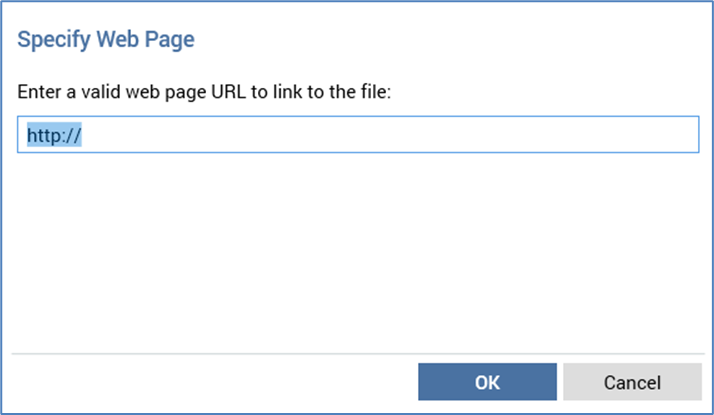Screen dimensions: 714x415
Task: Place cursor after http:// in the URL field
Action: (82, 135)
